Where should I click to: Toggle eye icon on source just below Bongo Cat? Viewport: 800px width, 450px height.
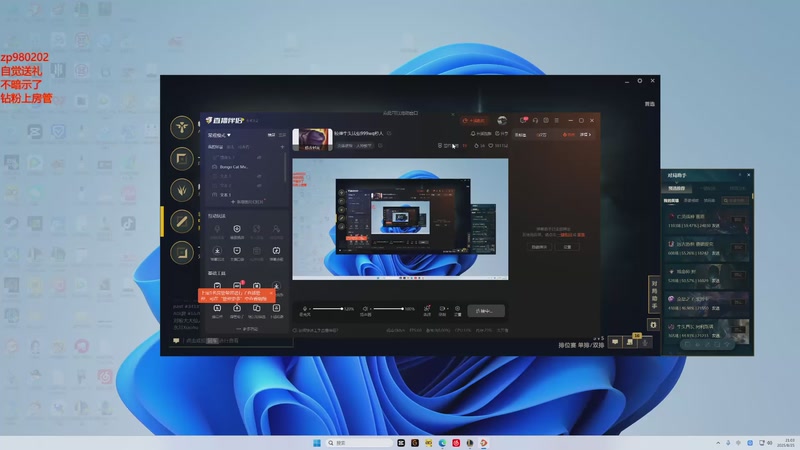(259, 176)
